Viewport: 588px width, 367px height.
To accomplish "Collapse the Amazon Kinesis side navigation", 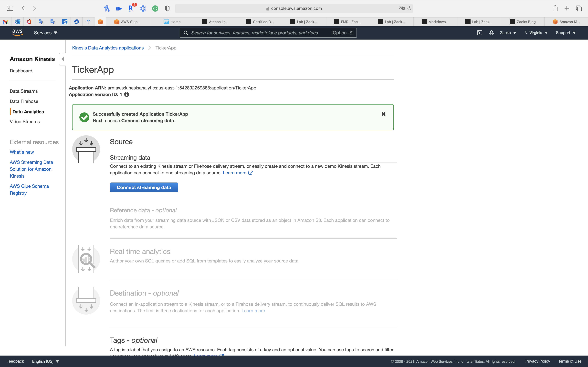I will pos(63,59).
